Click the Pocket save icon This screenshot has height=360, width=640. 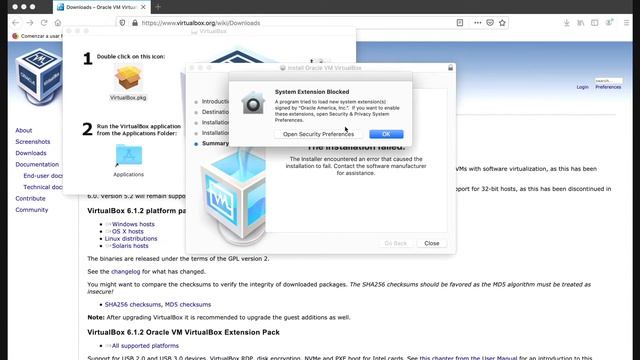pos(490,23)
